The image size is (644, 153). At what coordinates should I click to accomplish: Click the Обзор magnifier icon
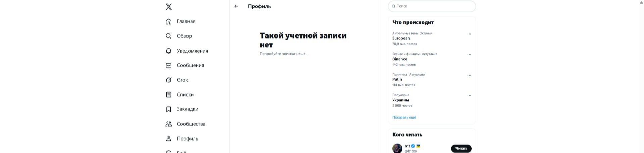pos(169,36)
